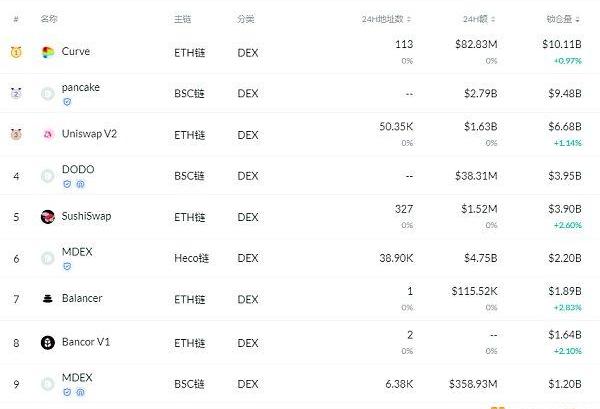Click the Uniswap V2 pink unicorn icon
The image size is (600, 409).
click(x=48, y=134)
